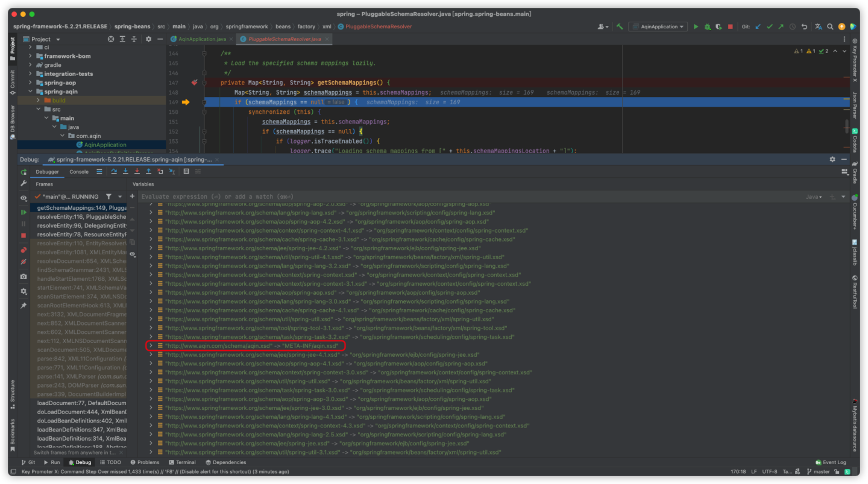Toggle the Project tool window stripe
Screen dimensions: 868x484
(12, 49)
